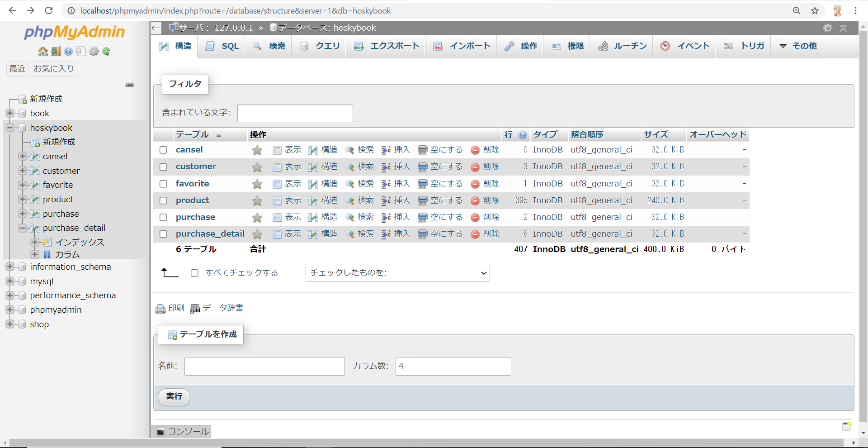Open the product table link

coord(193,200)
